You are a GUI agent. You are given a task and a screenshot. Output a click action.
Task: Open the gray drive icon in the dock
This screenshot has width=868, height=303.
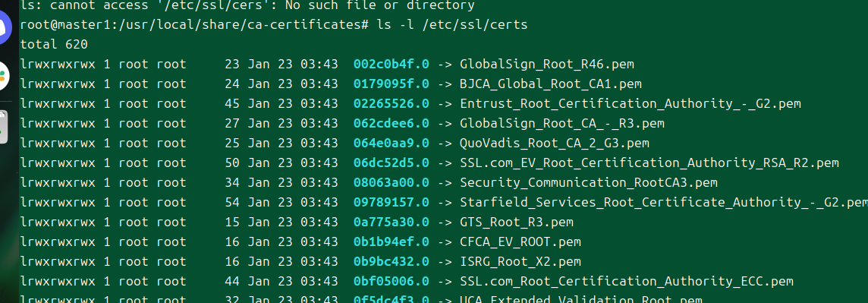(3, 127)
